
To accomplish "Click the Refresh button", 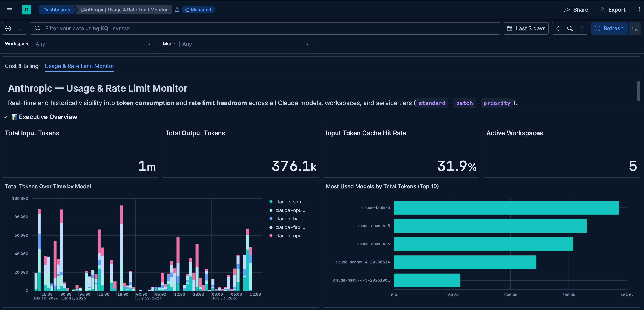I will 609,29.
